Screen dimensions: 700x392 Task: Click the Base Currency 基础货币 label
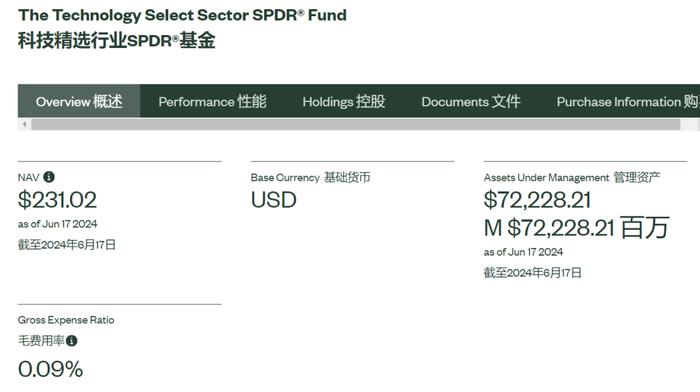[310, 177]
